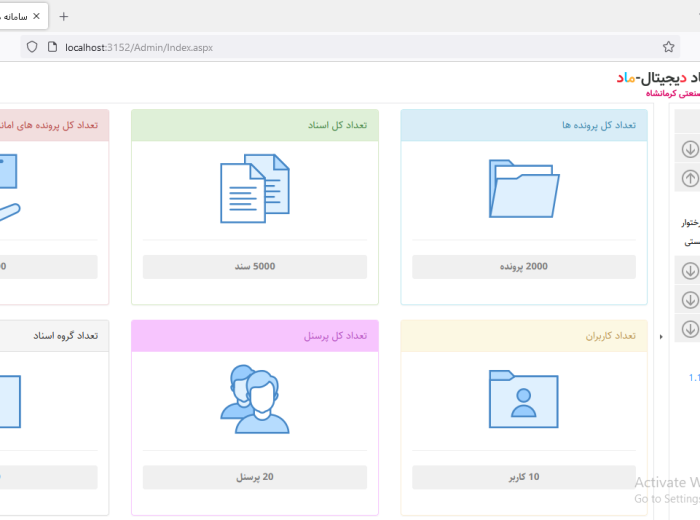Click the open folder icon in total files card
This screenshot has height=520, width=700.
pos(523,188)
